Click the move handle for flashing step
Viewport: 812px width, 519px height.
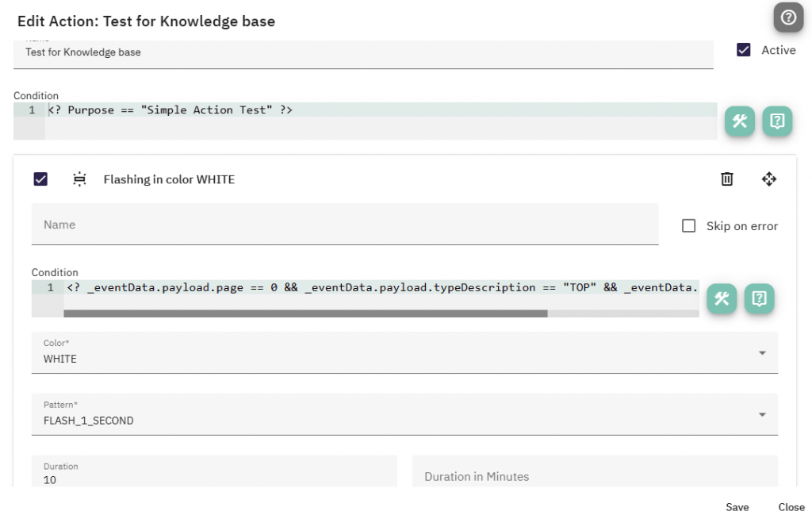[768, 179]
